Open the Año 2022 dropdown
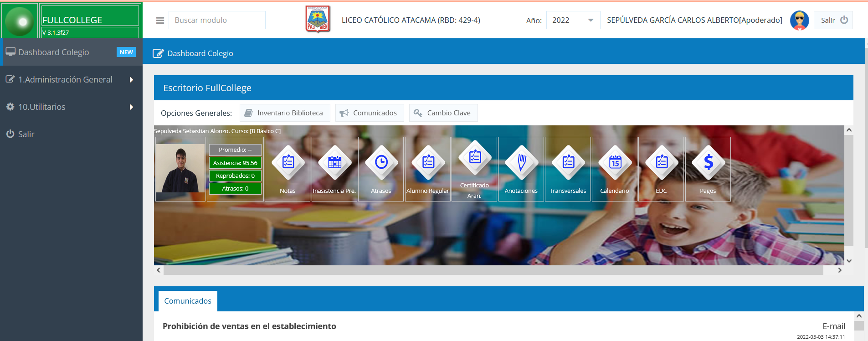 coord(573,20)
